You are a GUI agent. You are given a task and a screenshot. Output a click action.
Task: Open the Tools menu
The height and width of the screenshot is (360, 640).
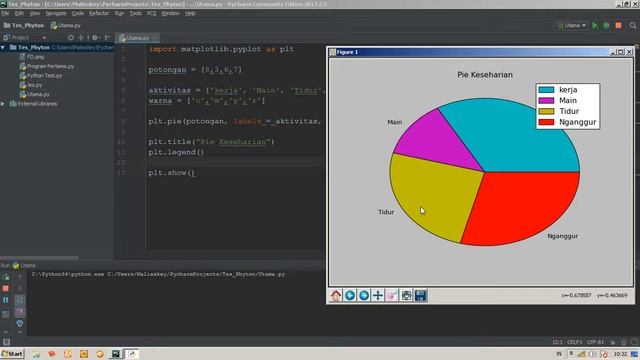point(136,13)
